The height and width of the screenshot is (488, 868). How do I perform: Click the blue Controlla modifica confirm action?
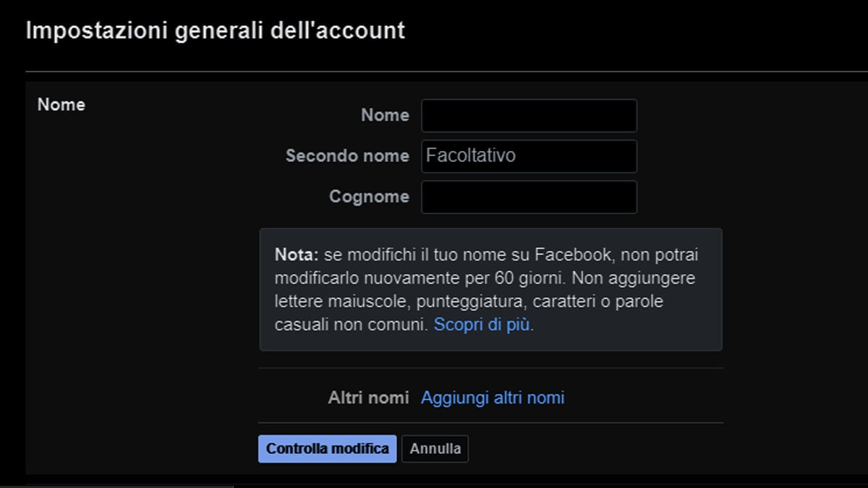tap(327, 448)
